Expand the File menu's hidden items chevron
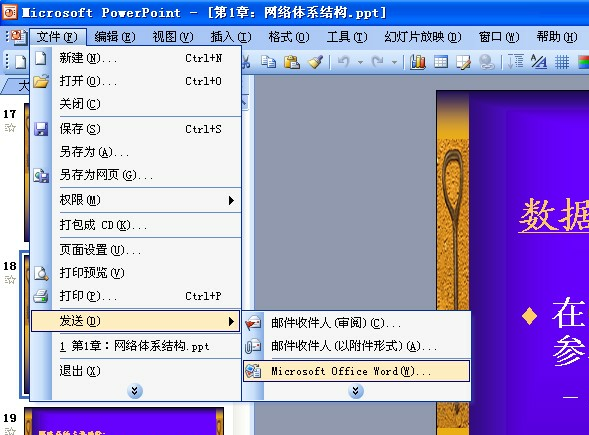The width and height of the screenshot is (589, 435). 134,391
